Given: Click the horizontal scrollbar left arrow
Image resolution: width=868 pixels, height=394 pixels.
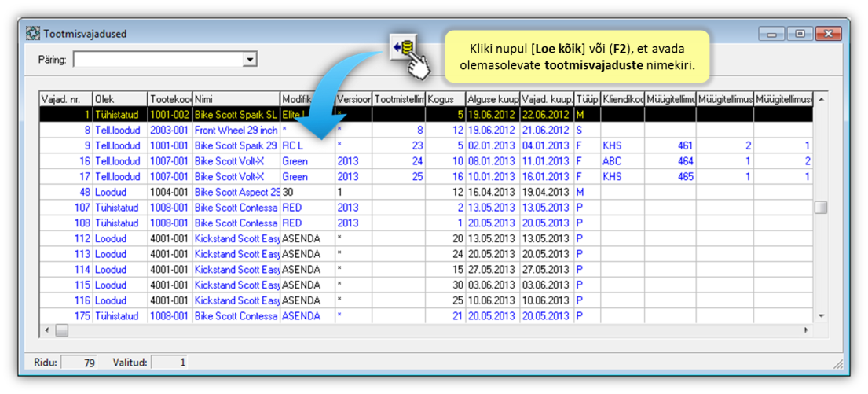Looking at the screenshot, I should [x=46, y=330].
